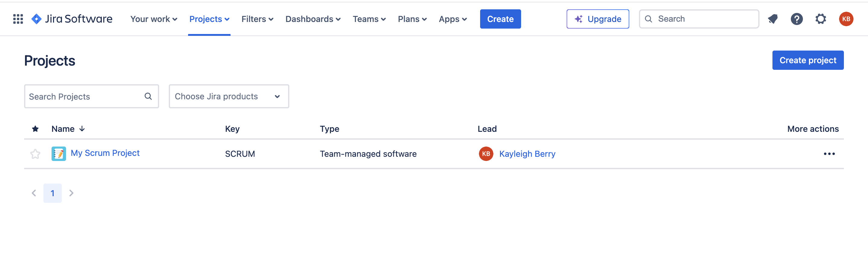Focus the Search Projects field
The width and height of the screenshot is (868, 266).
point(91,97)
